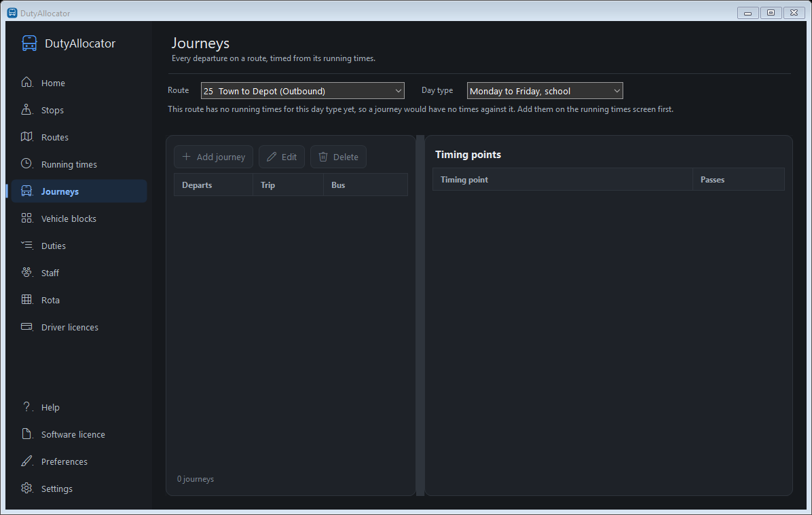Open Driver licences page
Image resolution: width=812 pixels, height=515 pixels.
click(79, 327)
